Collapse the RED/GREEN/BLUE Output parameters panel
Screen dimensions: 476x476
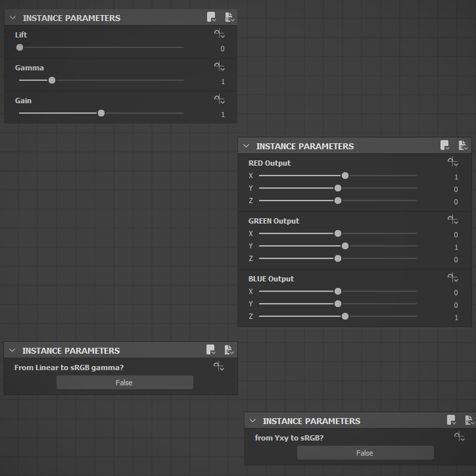pyautogui.click(x=246, y=146)
